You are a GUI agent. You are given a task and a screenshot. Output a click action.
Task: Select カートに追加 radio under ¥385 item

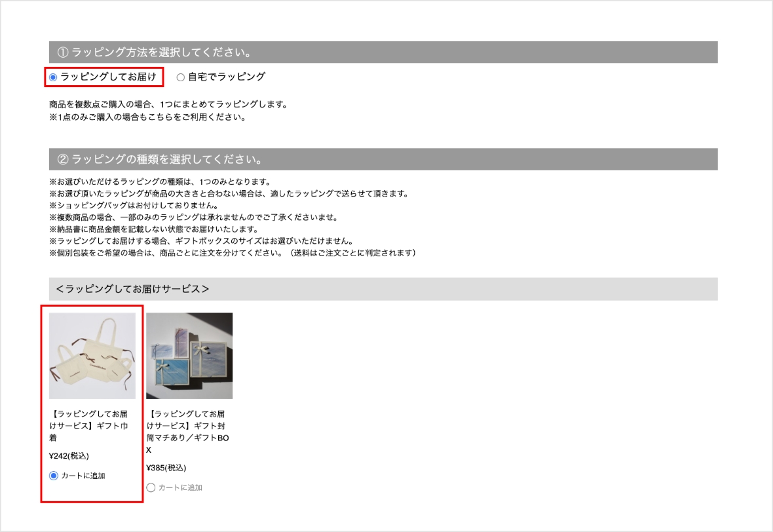tap(151, 487)
